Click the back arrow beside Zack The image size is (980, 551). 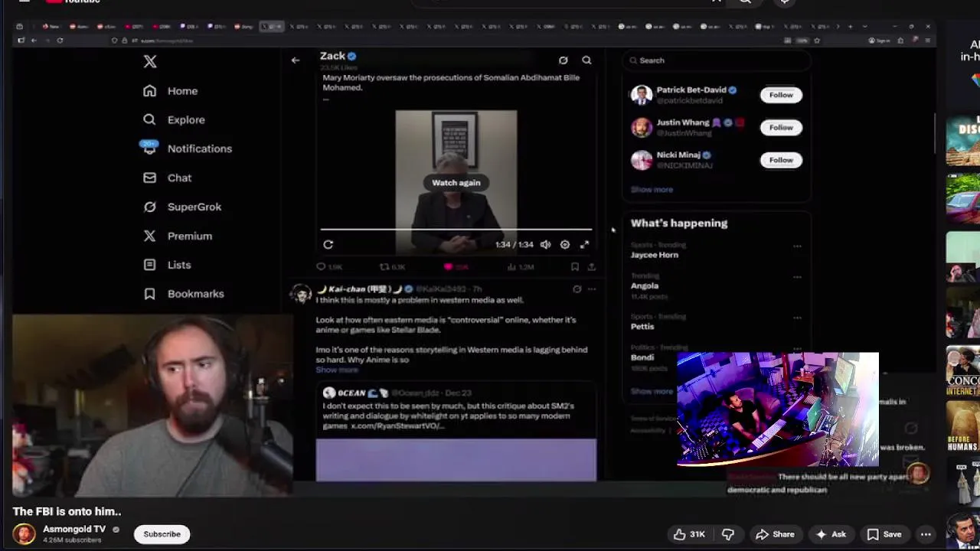click(x=296, y=60)
